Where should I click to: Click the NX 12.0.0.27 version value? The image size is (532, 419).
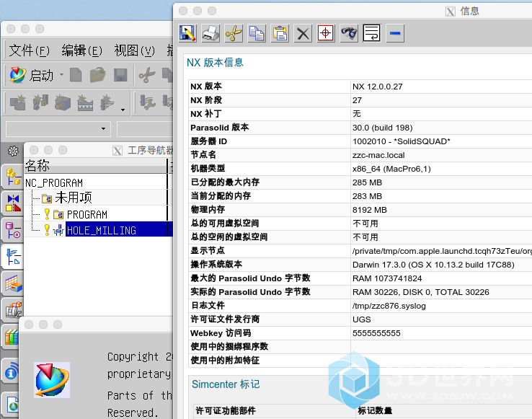tap(377, 87)
